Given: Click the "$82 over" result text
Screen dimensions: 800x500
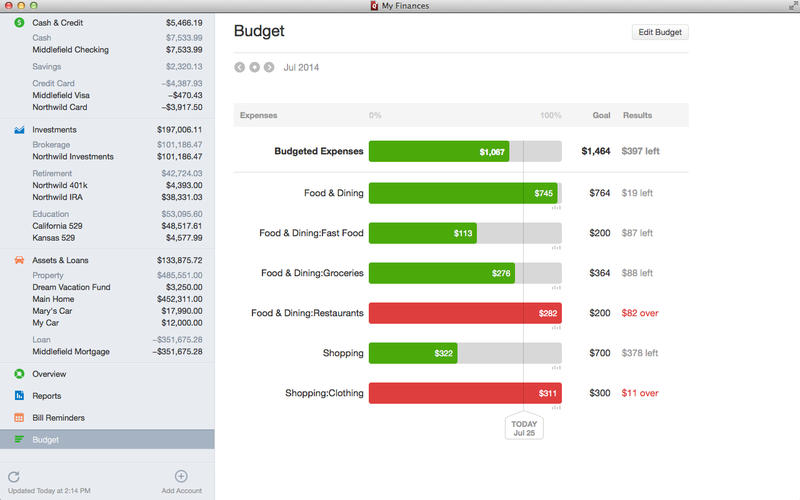Looking at the screenshot, I should pyautogui.click(x=640, y=313).
